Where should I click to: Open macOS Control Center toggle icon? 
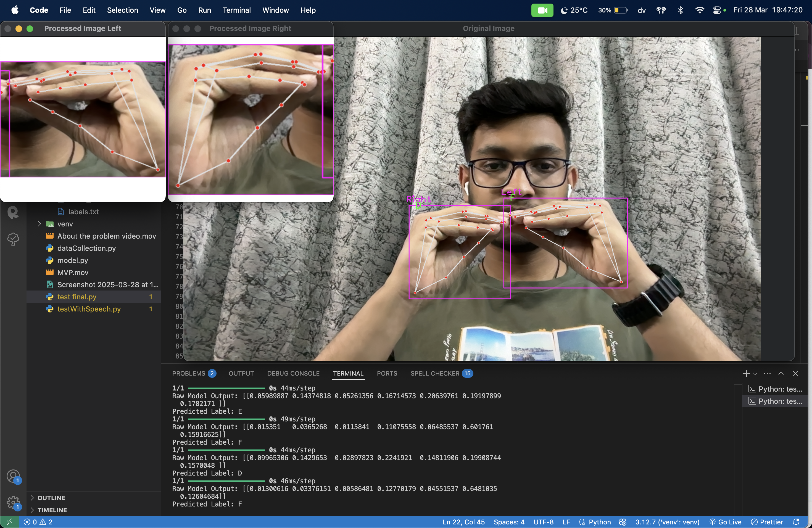point(717,10)
